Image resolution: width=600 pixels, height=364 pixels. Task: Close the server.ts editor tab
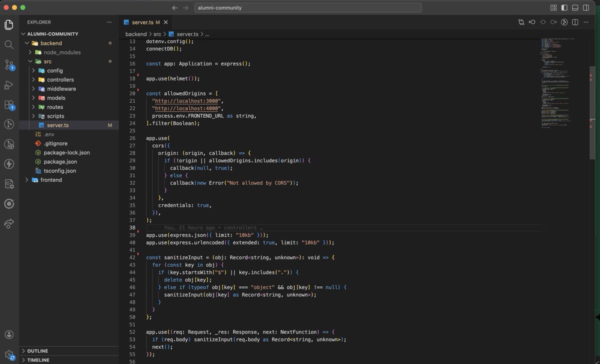[x=166, y=22]
